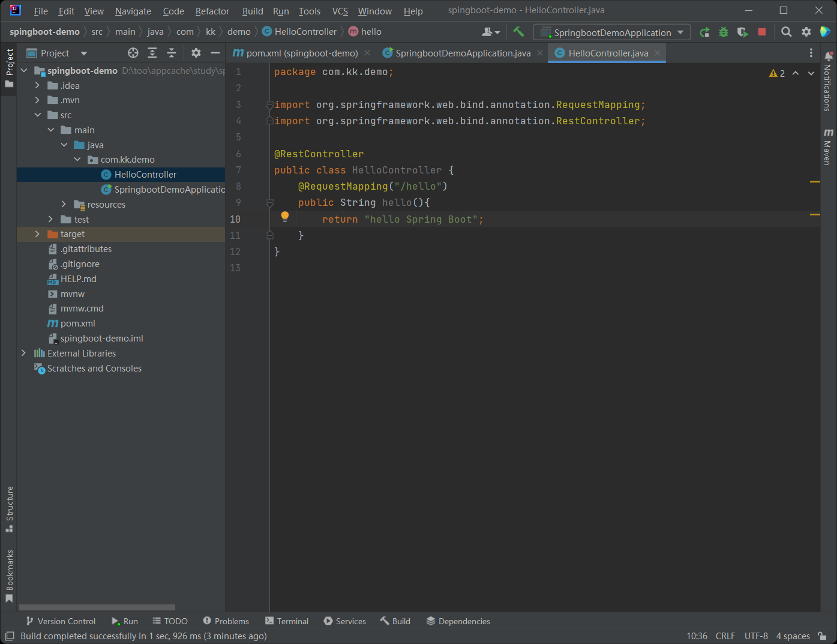Open Dependencies tool window
Image resolution: width=837 pixels, height=644 pixels.
[458, 621]
